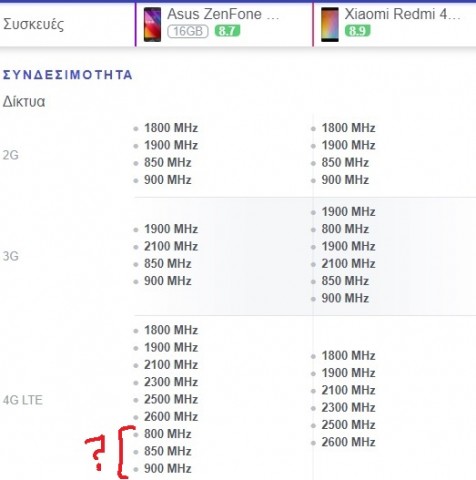Click Asus 4G LTE 800 MHz entry
This screenshot has height=480, width=476.
[x=168, y=434]
